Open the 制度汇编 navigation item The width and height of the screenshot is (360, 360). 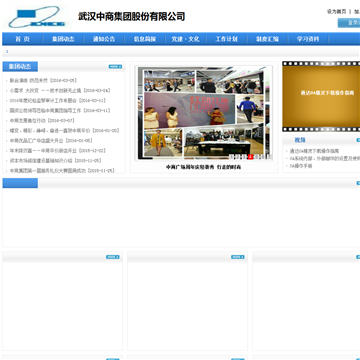(x=267, y=39)
